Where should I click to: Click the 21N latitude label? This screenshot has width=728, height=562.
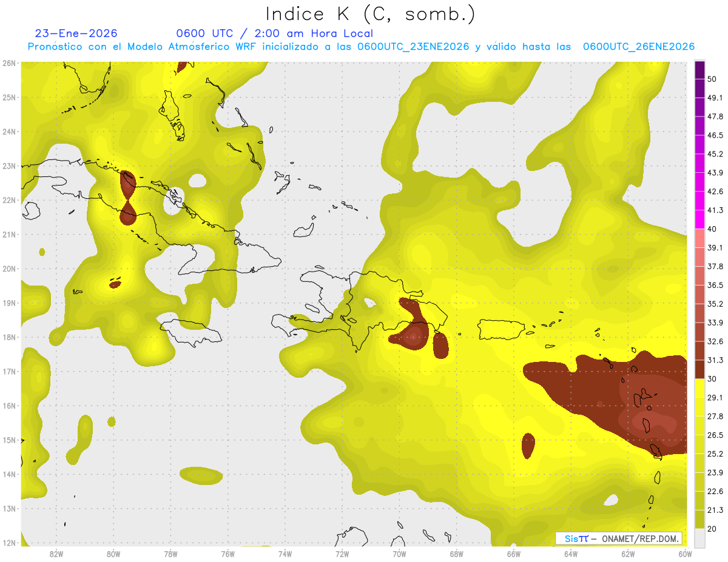9,234
